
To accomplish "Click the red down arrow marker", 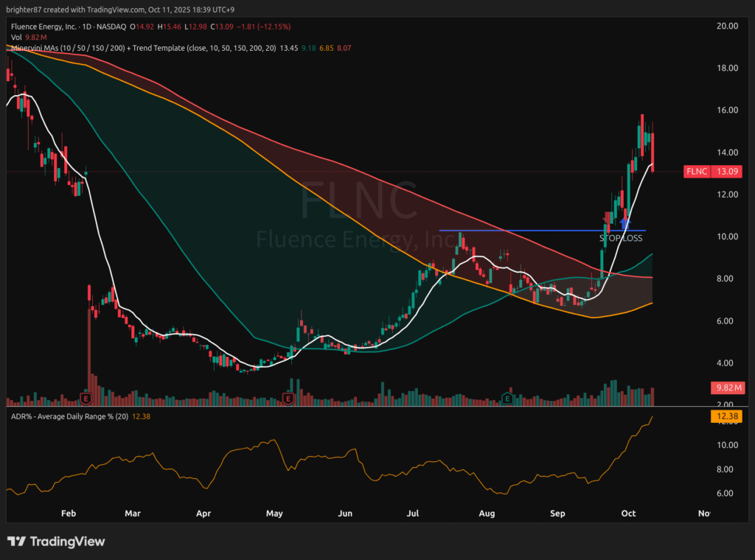I will pyautogui.click(x=608, y=219).
